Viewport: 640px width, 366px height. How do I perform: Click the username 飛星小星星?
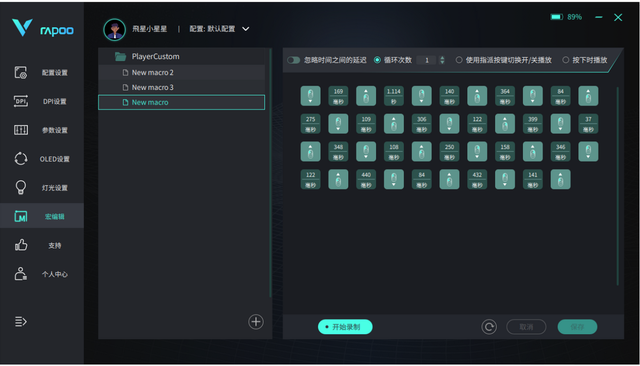tap(149, 29)
